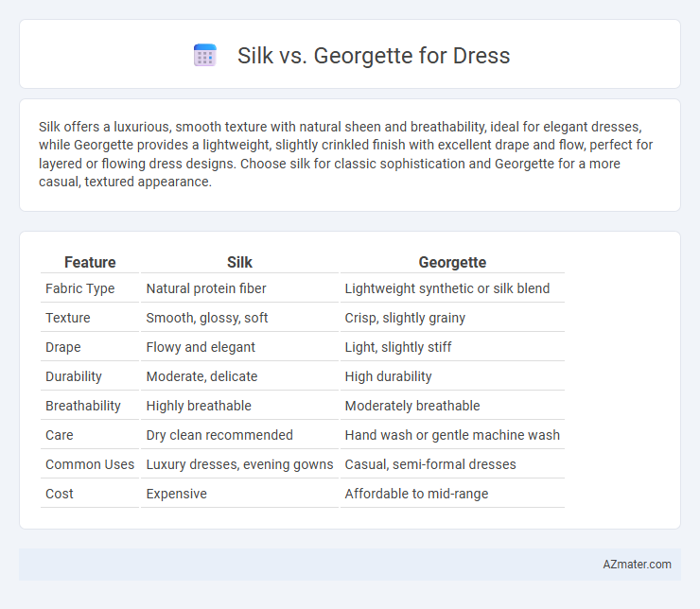Image resolution: width=700 pixels, height=609 pixels.
Task: Click the 'Cost' row label
Action: pos(59,494)
